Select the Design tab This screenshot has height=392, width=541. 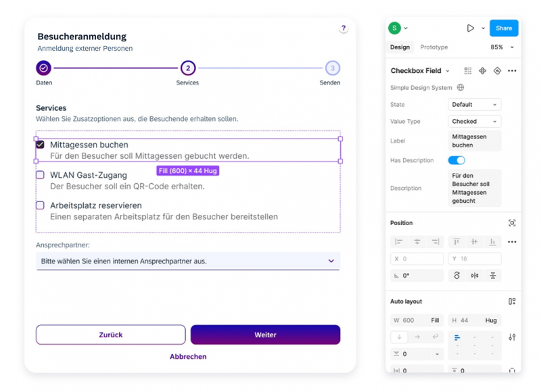[x=400, y=47]
